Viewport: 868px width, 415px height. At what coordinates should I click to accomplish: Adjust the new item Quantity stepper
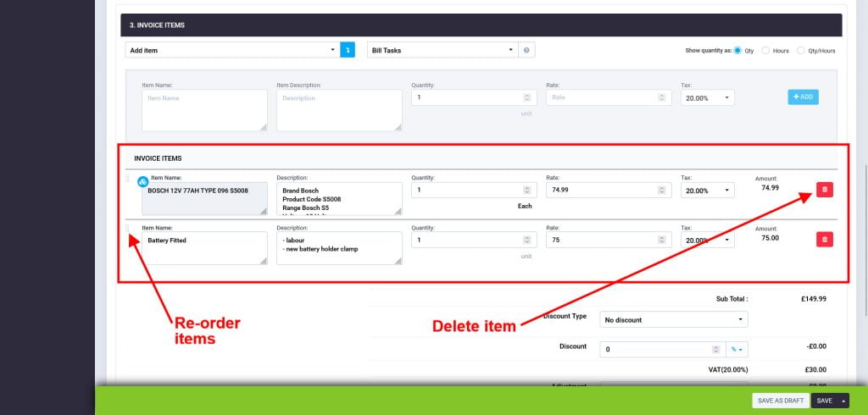coord(526,97)
